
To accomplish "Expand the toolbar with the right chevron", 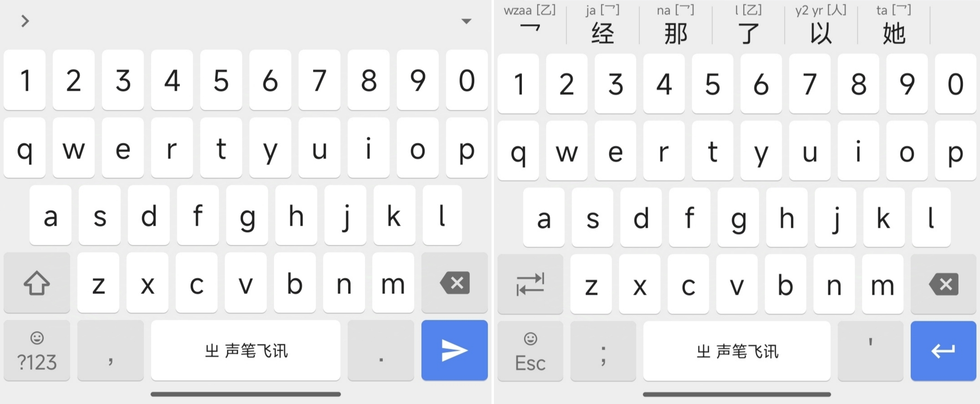I will click(25, 21).
